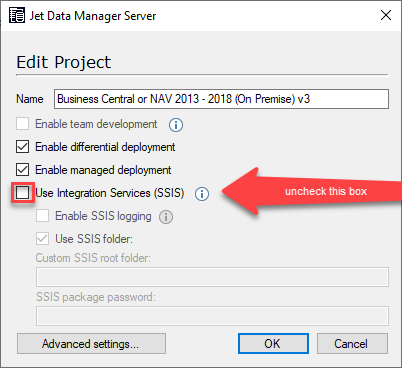402x368 pixels.
Task: Uncheck Enable managed deployment
Action: pyautogui.click(x=23, y=170)
